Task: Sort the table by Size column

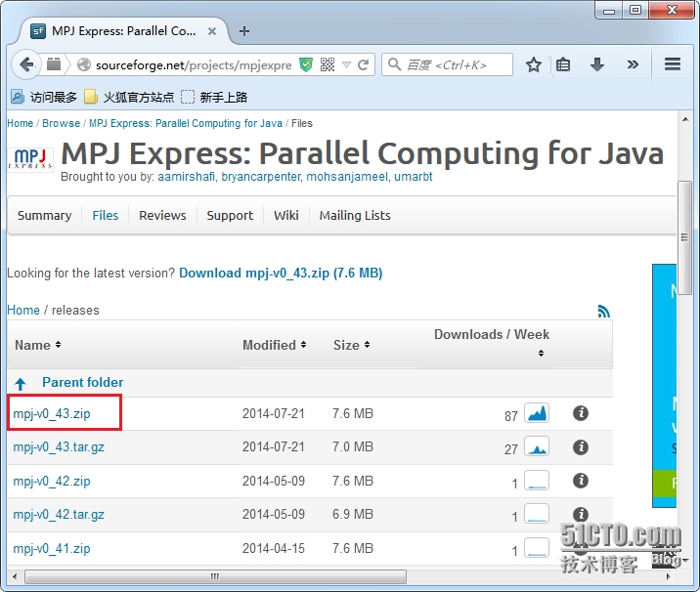Action: coord(351,345)
